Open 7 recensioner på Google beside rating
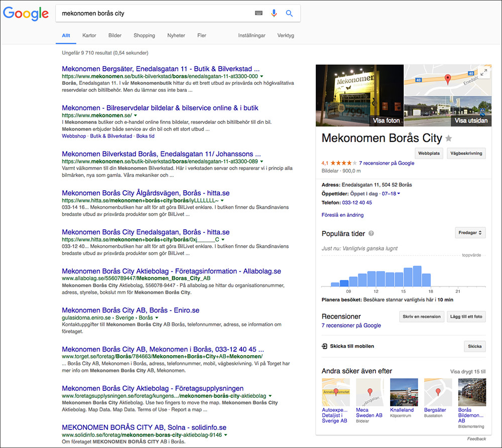This screenshot has width=502, height=448. [387, 163]
